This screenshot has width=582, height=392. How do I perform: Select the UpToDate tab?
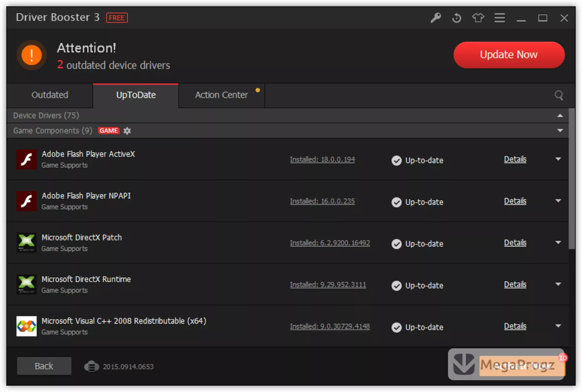(x=136, y=95)
